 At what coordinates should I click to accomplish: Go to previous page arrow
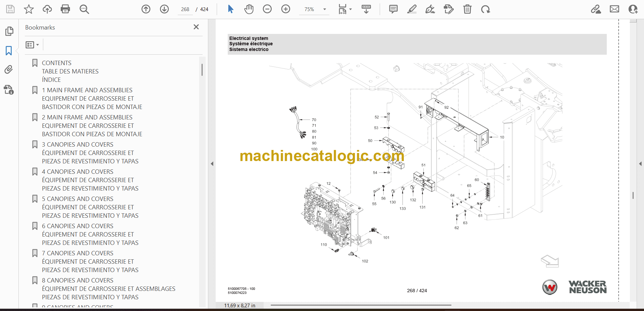[146, 9]
